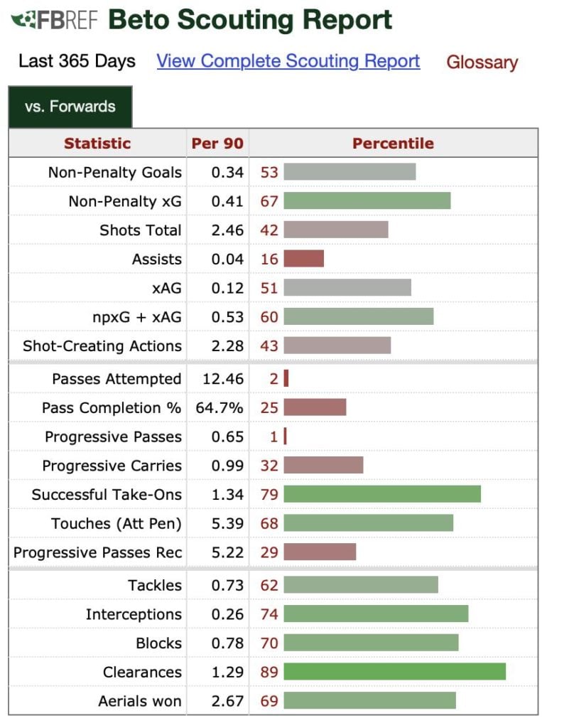This screenshot has height=728, width=569.
Task: Select the Non-Penalty xG statistic label
Action: tap(125, 201)
